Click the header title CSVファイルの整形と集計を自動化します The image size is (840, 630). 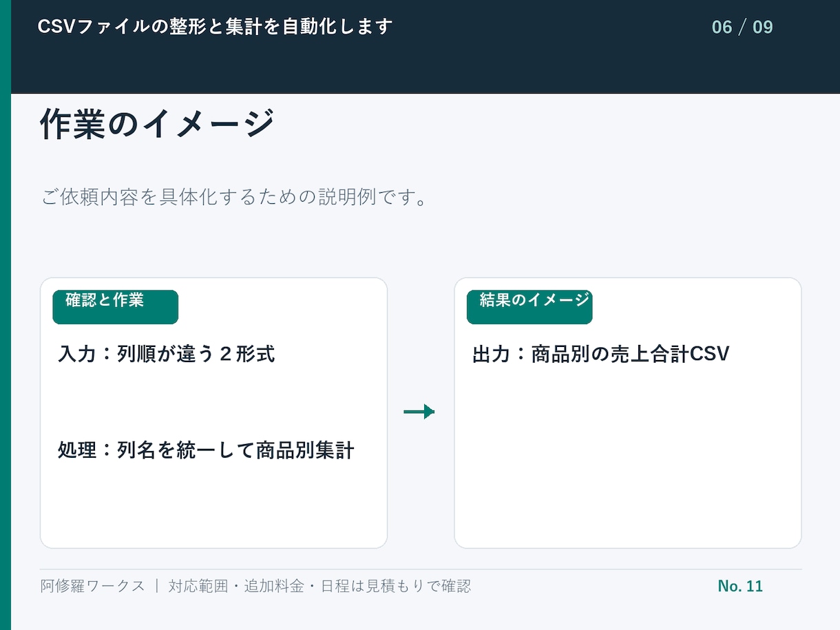[x=215, y=27]
